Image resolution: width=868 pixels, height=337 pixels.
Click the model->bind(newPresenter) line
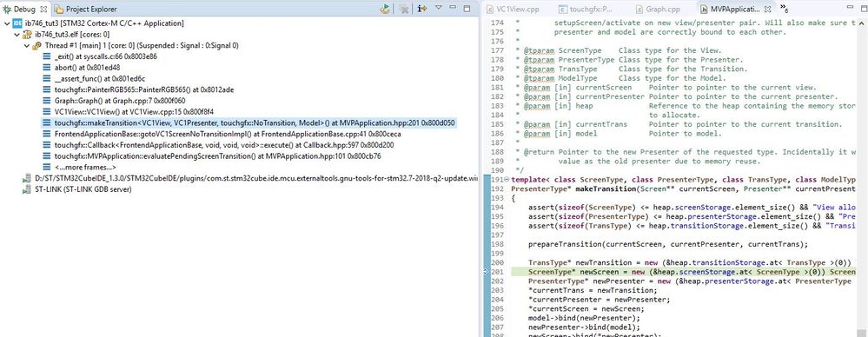point(584,318)
